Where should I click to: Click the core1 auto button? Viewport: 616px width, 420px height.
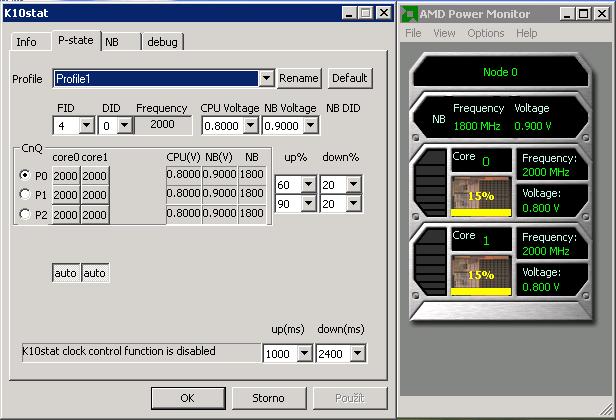(95, 273)
